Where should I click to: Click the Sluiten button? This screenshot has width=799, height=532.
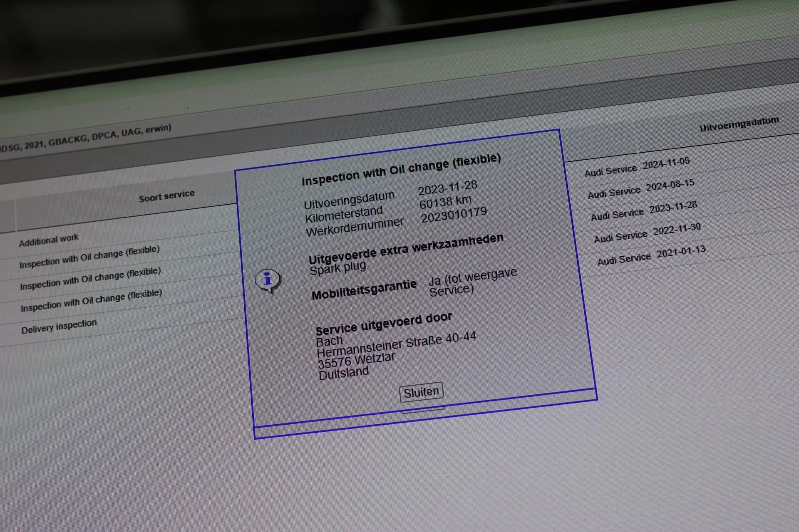(x=421, y=392)
